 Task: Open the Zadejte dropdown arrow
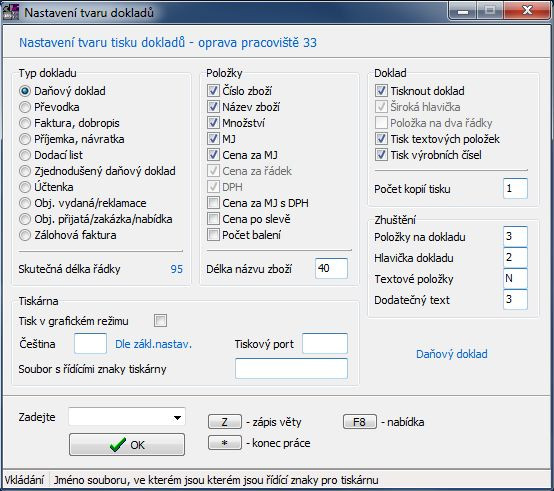[177, 418]
